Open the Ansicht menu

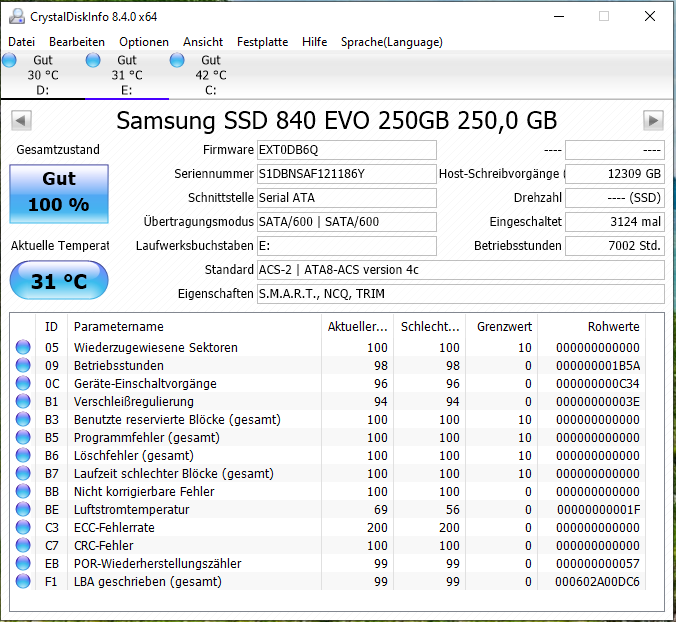click(203, 42)
